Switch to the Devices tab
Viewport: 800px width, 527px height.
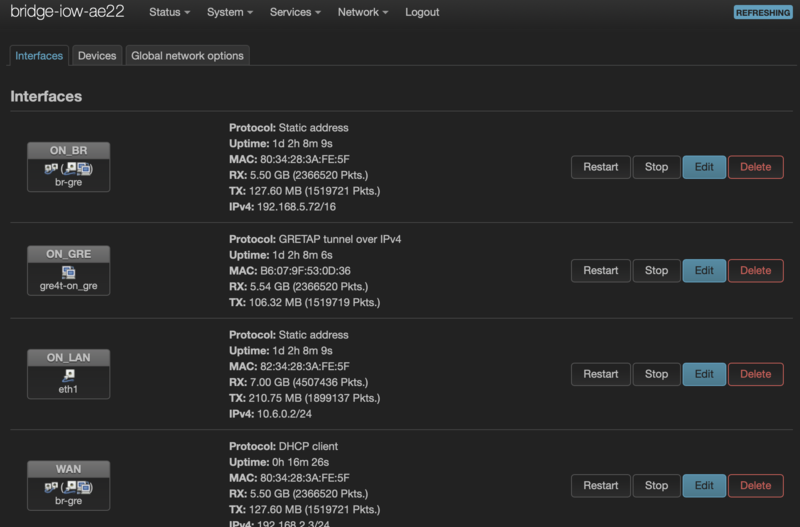point(97,56)
